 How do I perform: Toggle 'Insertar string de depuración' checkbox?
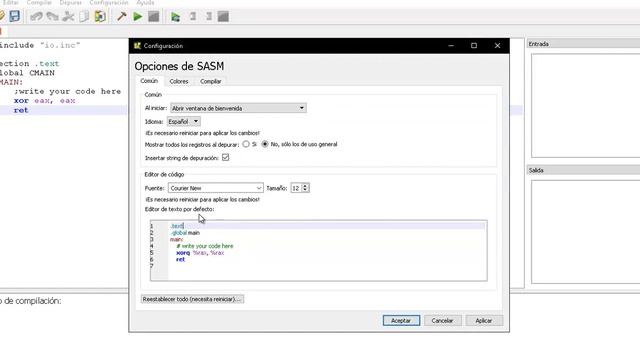pos(225,158)
